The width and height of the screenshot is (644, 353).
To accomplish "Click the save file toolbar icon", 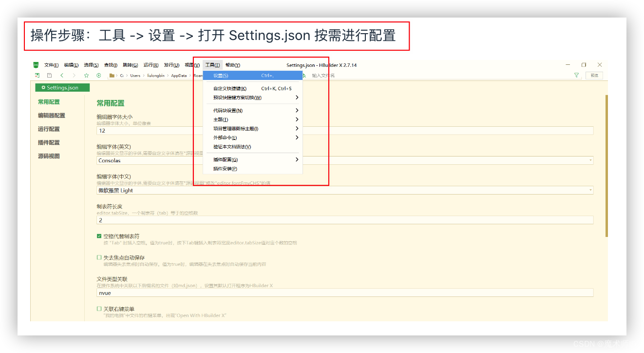I will coord(49,76).
